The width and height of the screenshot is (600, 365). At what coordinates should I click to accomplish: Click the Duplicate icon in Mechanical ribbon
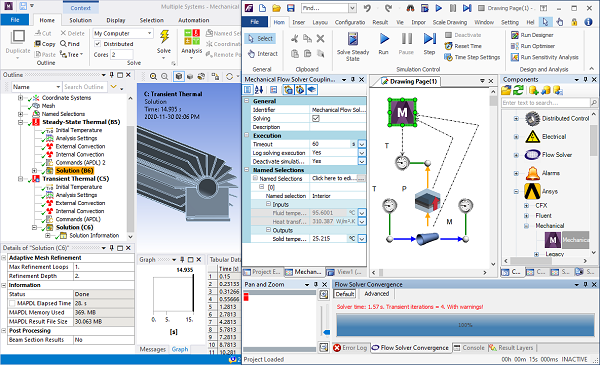[x=18, y=37]
